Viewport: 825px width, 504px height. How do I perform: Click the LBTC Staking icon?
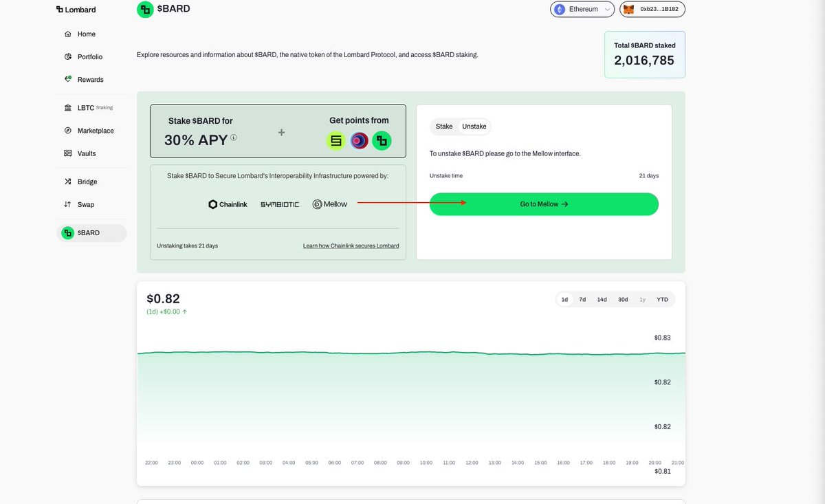click(x=67, y=107)
